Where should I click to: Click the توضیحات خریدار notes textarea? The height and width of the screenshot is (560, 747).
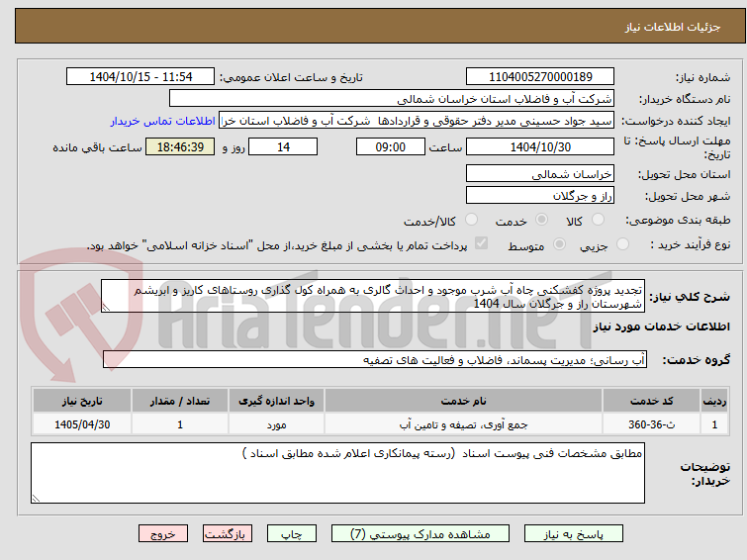pos(337,473)
